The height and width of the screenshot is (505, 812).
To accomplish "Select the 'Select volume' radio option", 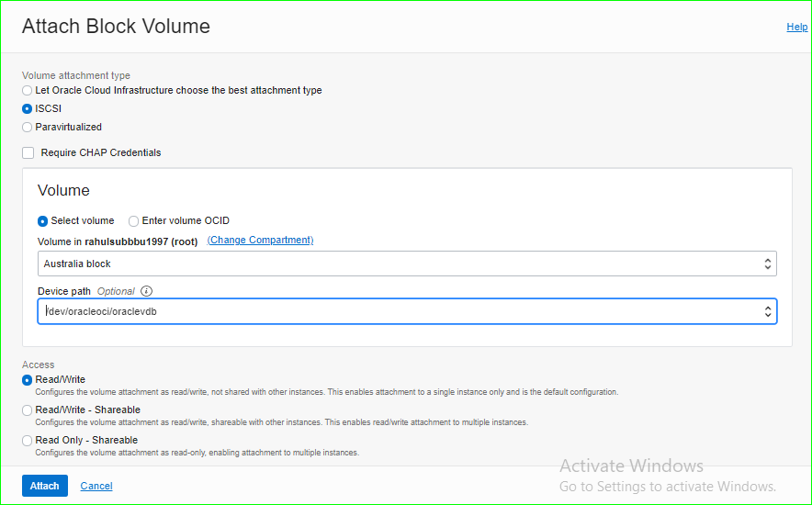I will coord(42,220).
